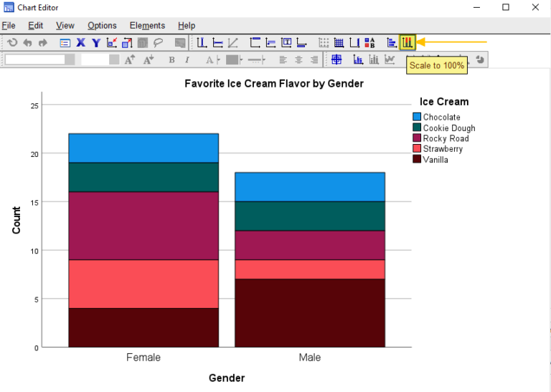
Task: Click the gray line markers icon
Action: (x=390, y=59)
